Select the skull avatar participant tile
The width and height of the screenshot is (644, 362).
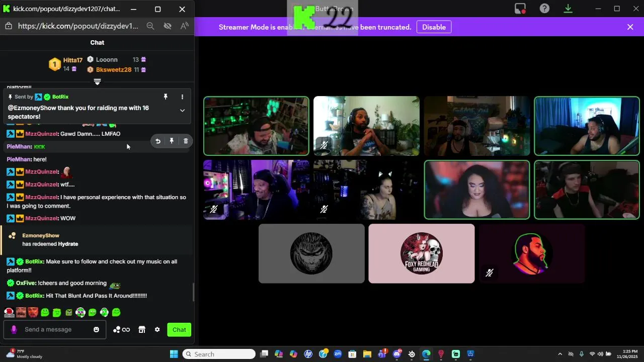tap(311, 253)
